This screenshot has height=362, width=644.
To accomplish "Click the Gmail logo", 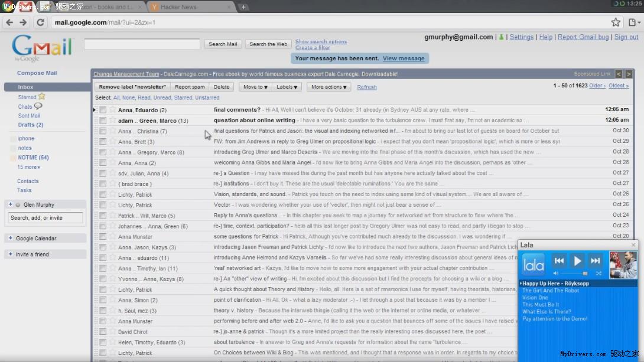I will 42,48.
